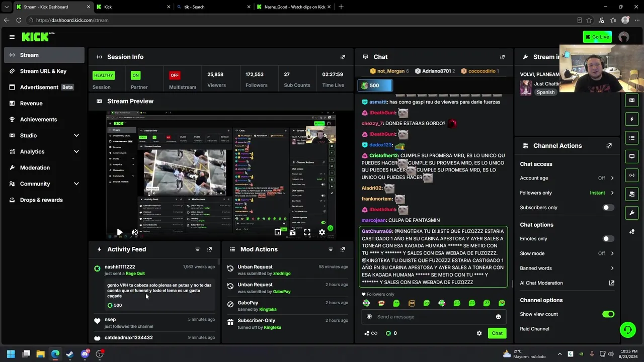Image resolution: width=644 pixels, height=362 pixels.
Task: Click the Send a message input field
Action: tap(434, 317)
